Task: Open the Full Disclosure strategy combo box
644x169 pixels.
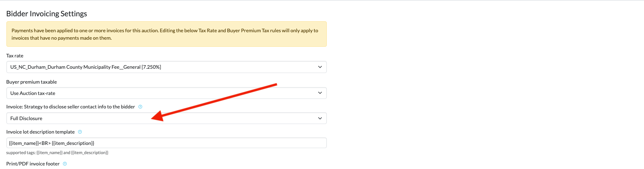Action: (x=166, y=118)
